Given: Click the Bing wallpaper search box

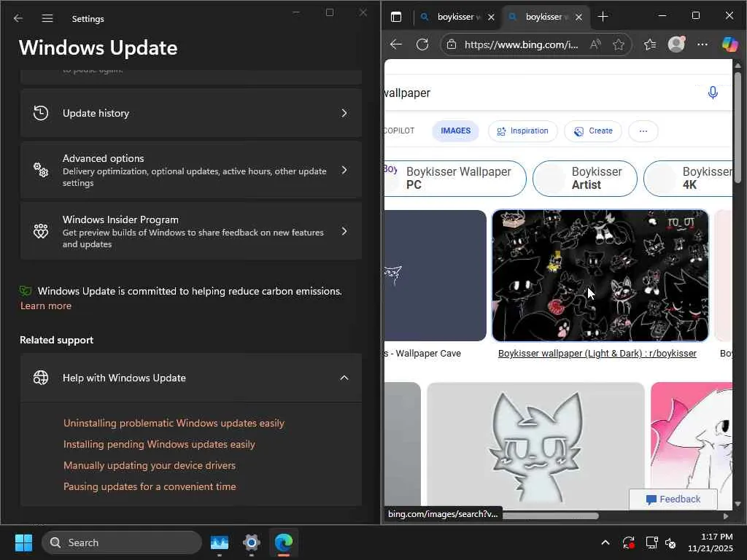Looking at the screenshot, I should point(538,93).
